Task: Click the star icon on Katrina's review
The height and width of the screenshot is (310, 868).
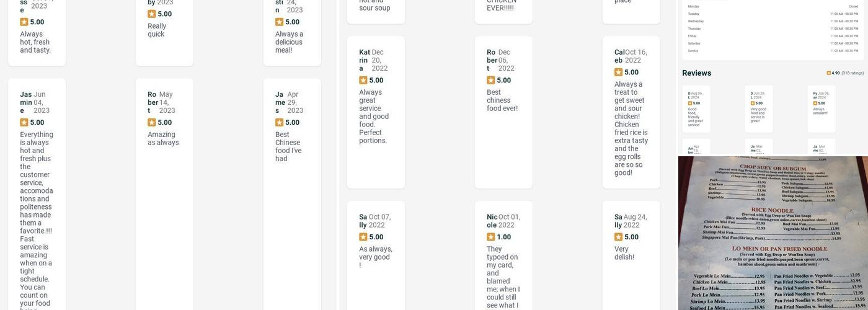Action: click(363, 81)
